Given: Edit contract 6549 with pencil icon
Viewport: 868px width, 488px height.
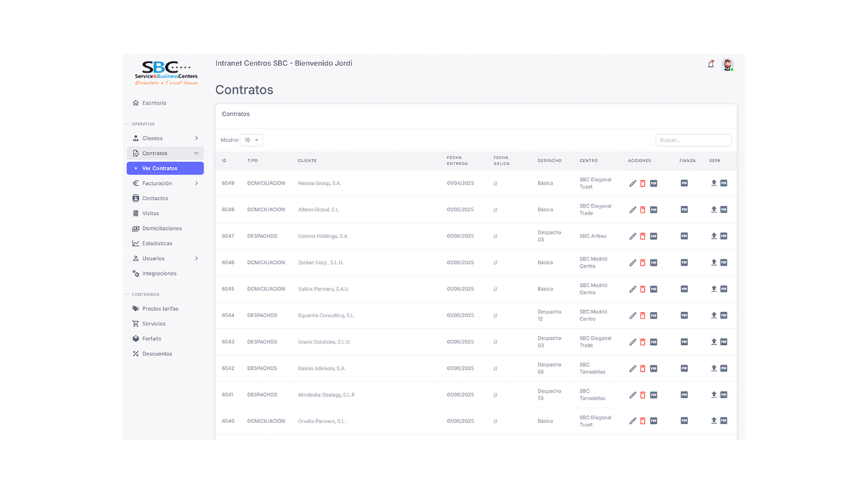Looking at the screenshot, I should pyautogui.click(x=632, y=184).
